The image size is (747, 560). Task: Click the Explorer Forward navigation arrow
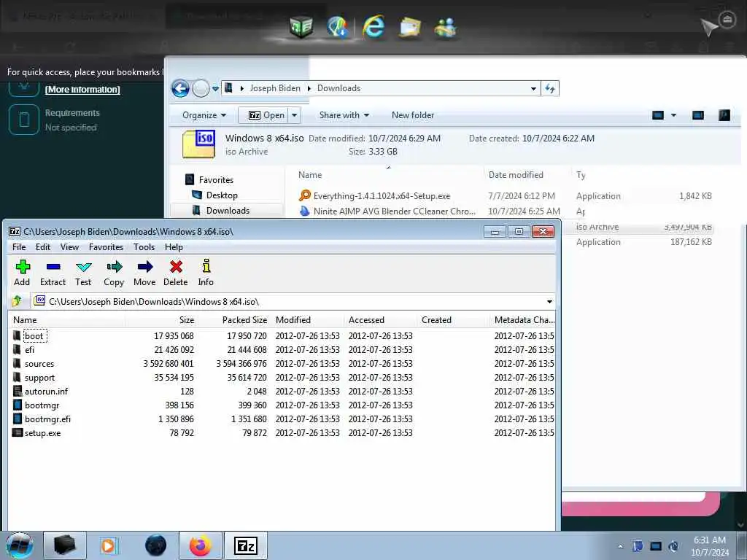(x=201, y=88)
